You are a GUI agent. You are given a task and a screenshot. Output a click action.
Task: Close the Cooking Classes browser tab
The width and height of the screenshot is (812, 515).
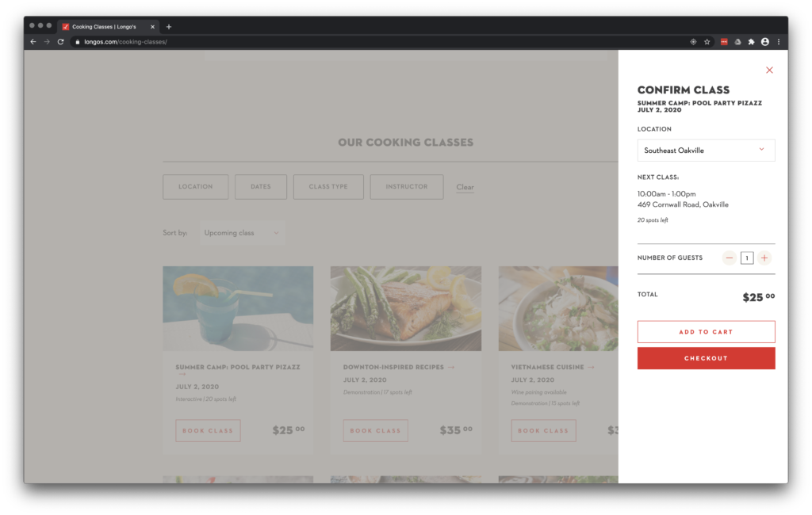coord(153,26)
